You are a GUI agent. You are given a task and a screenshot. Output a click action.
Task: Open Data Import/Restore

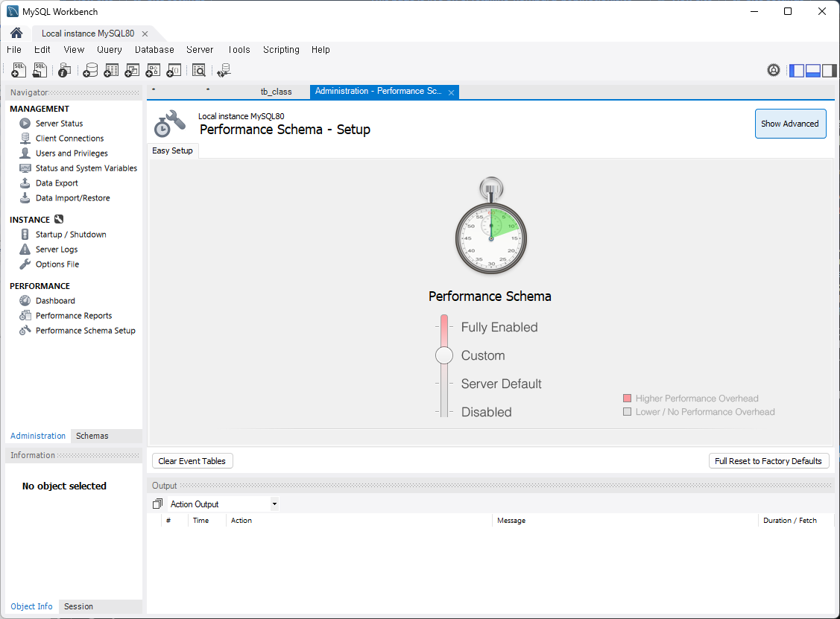[72, 198]
